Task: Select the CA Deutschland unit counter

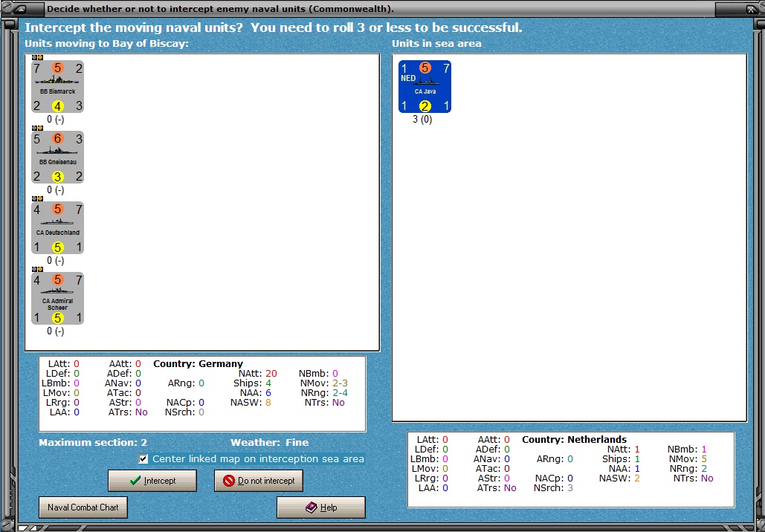Action: coord(57,227)
